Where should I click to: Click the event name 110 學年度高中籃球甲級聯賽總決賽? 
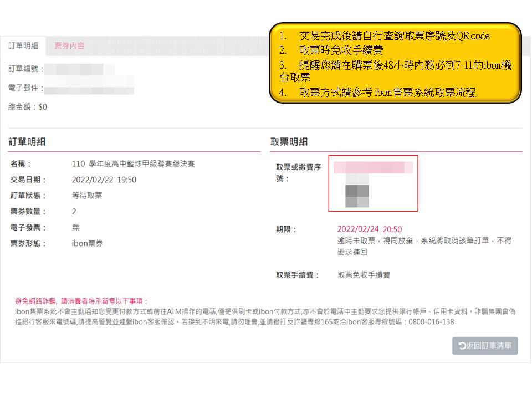[x=133, y=164]
